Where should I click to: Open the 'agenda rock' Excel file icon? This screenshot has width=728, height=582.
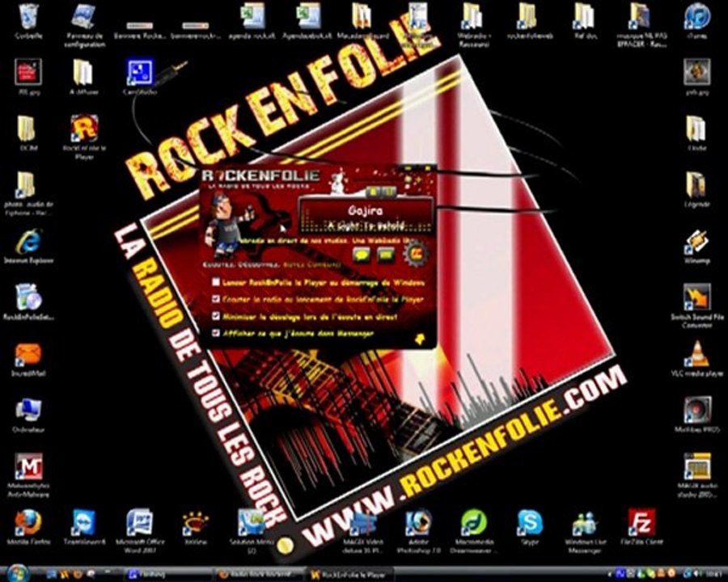pyautogui.click(x=252, y=21)
